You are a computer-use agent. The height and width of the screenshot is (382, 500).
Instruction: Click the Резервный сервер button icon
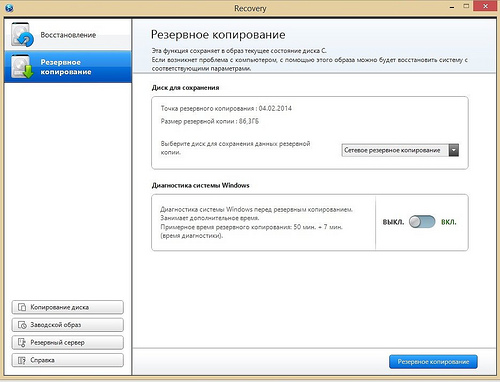coord(22,342)
